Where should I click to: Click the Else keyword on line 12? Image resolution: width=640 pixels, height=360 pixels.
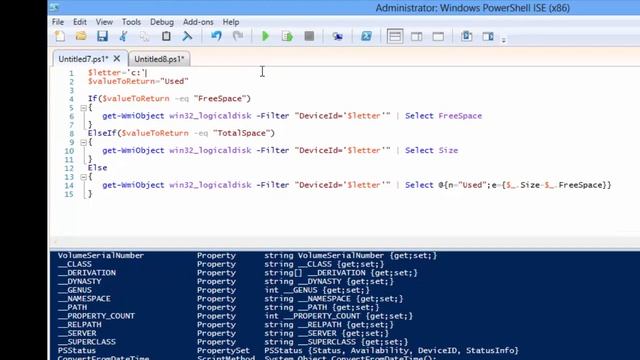pos(98,168)
